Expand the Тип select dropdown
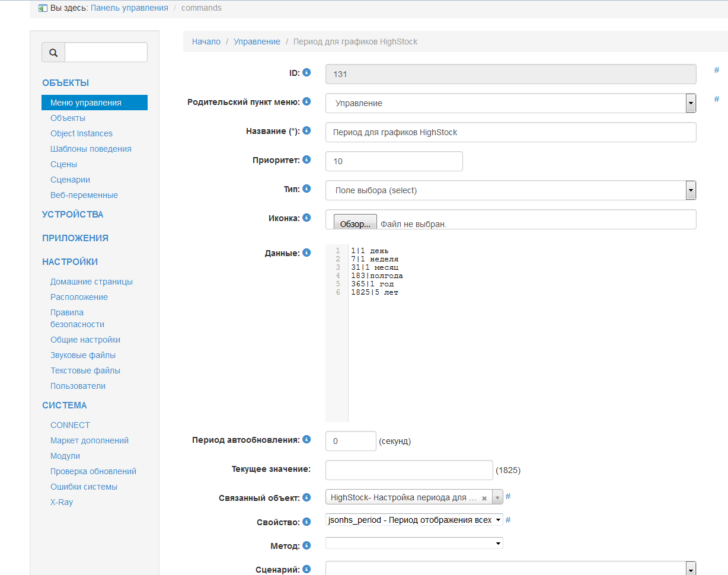728x575 pixels. click(x=510, y=190)
